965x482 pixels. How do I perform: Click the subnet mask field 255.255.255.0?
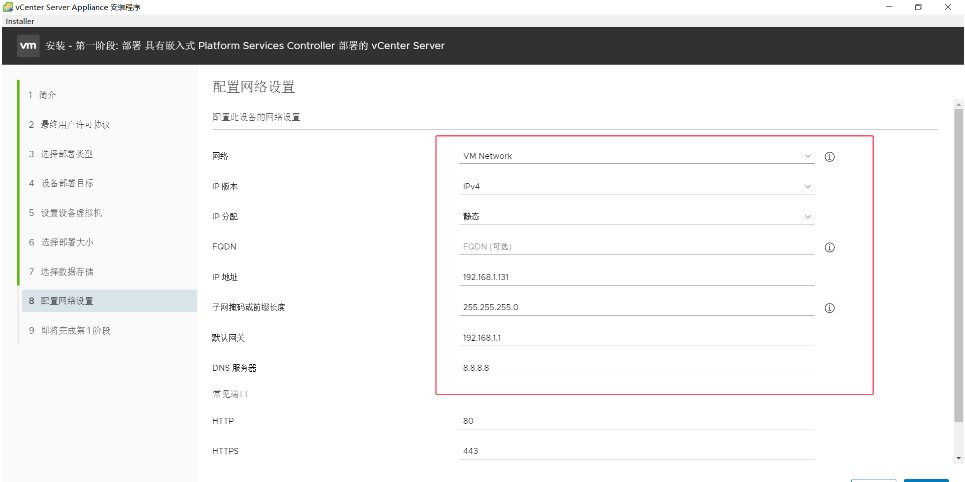click(x=636, y=307)
